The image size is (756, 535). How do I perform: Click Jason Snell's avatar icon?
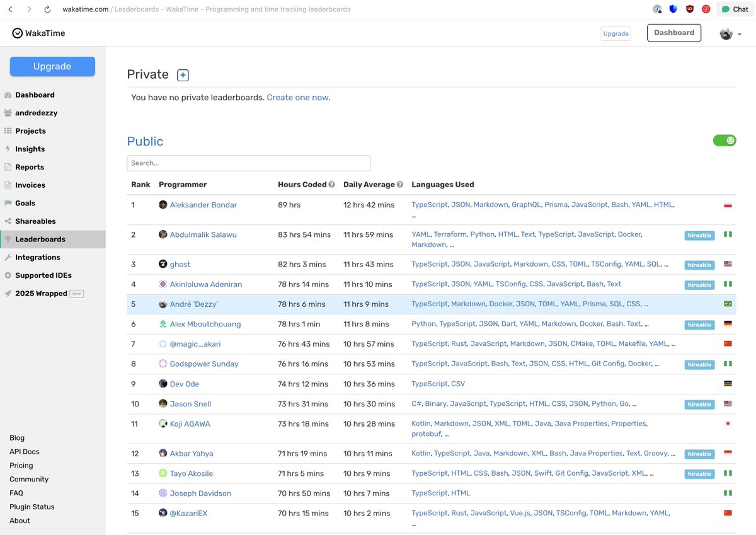[x=163, y=403]
